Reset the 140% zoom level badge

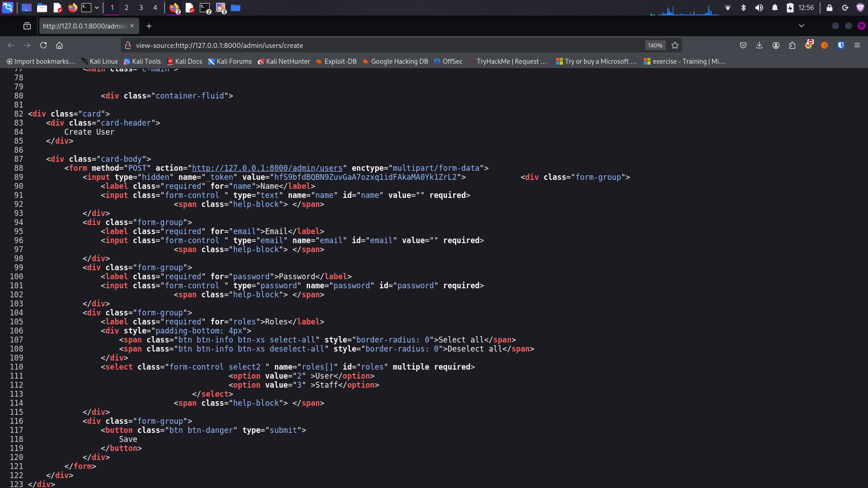coord(655,45)
